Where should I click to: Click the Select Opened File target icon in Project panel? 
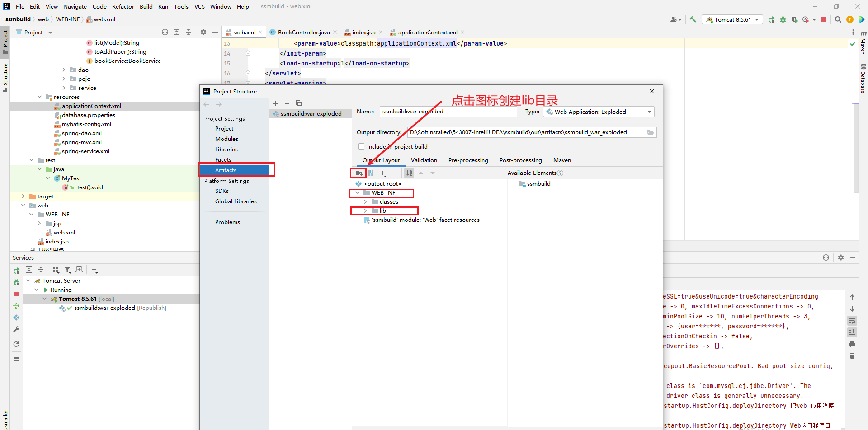165,32
